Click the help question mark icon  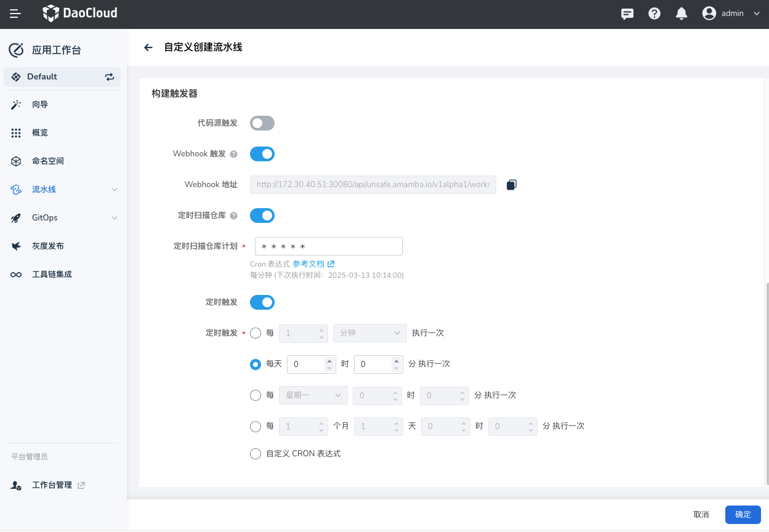(x=654, y=14)
